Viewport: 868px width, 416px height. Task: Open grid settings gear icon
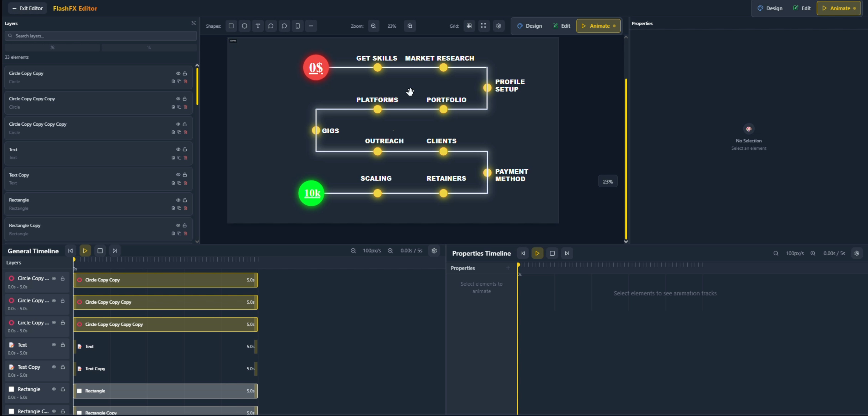[499, 26]
